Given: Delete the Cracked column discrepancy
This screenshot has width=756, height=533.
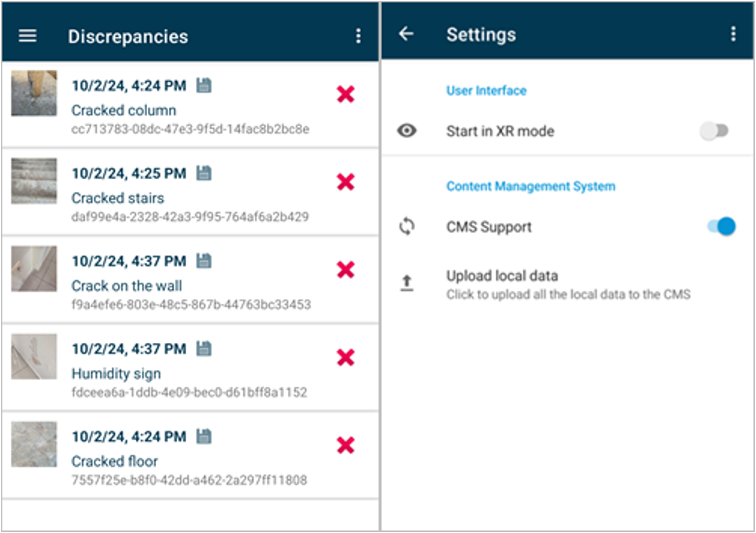Looking at the screenshot, I should click(345, 94).
